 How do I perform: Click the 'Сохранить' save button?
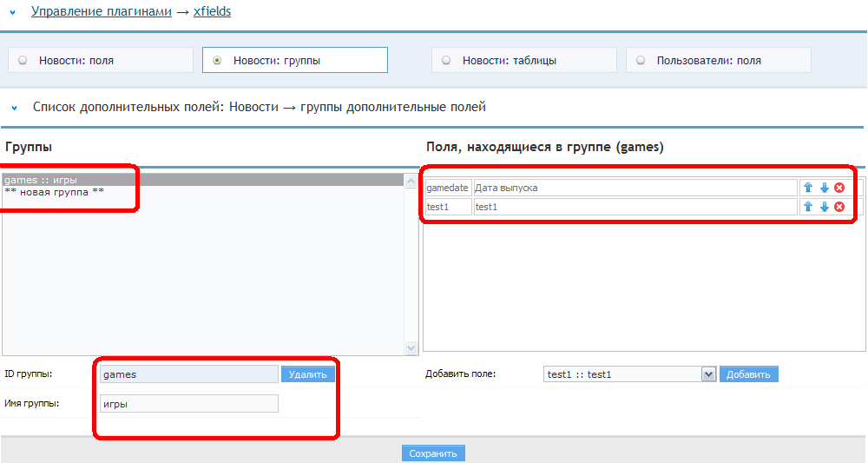(x=433, y=453)
